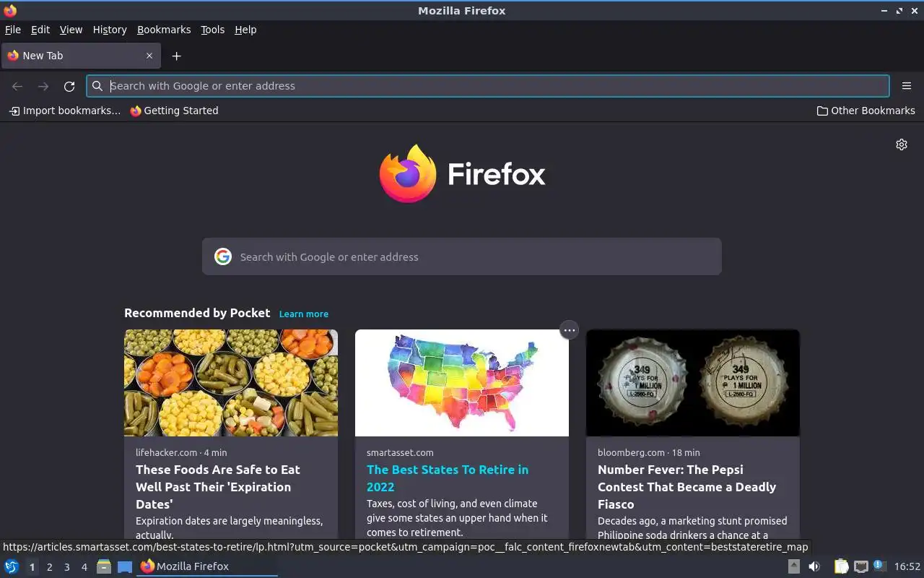Open canned vegetables article thumbnail
This screenshot has height=578, width=924.
click(231, 383)
